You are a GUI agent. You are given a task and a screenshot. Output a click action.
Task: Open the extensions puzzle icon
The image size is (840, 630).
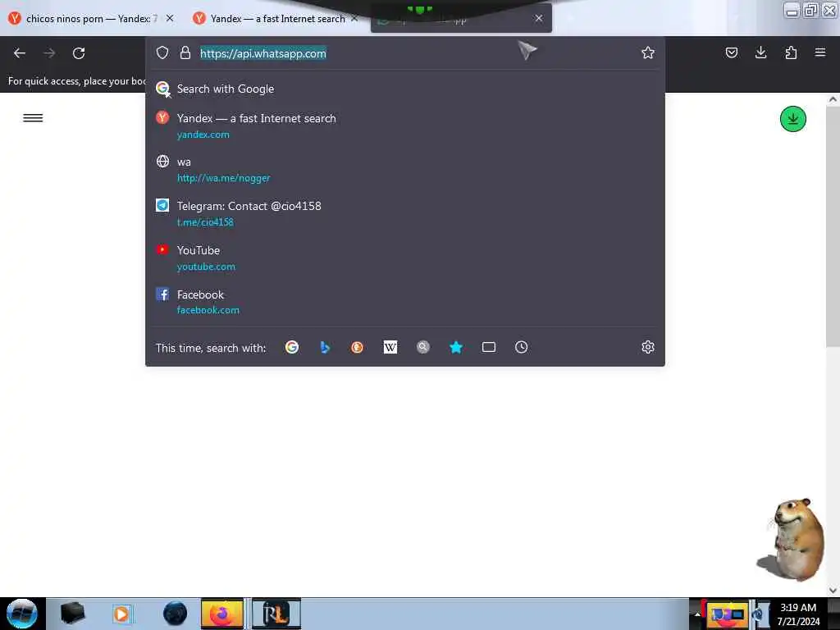(791, 52)
